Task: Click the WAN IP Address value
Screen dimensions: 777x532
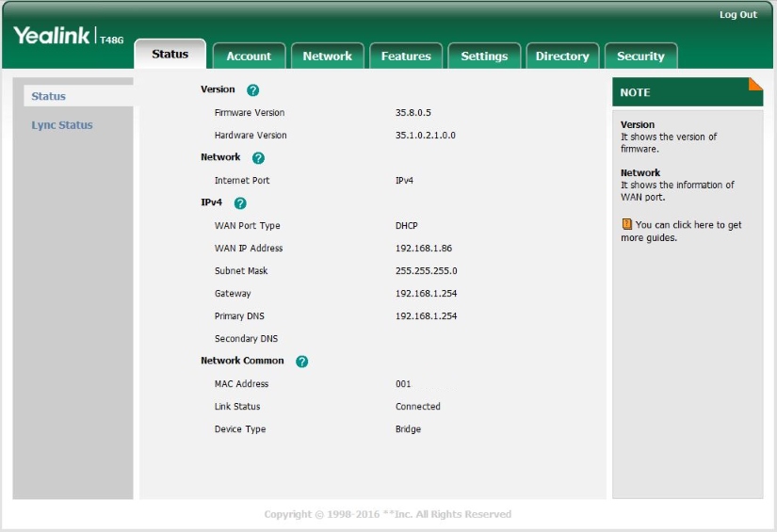Action: (x=424, y=249)
